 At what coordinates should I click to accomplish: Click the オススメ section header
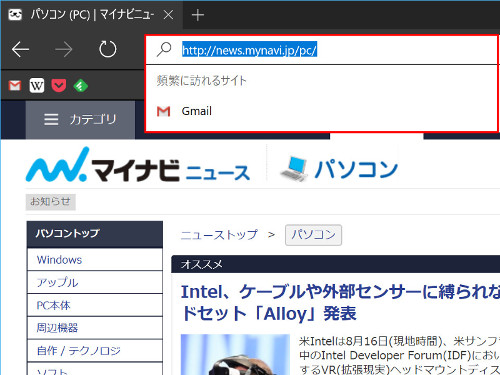click(335, 264)
